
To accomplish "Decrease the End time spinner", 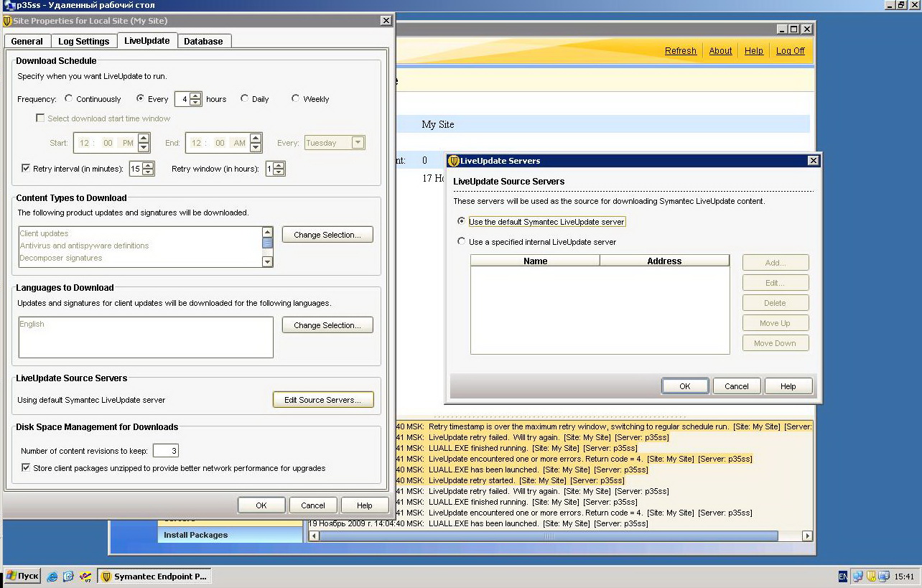I will coord(256,147).
